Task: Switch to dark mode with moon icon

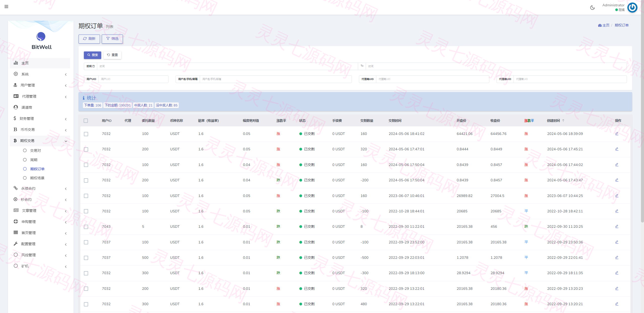Action: 592,8
